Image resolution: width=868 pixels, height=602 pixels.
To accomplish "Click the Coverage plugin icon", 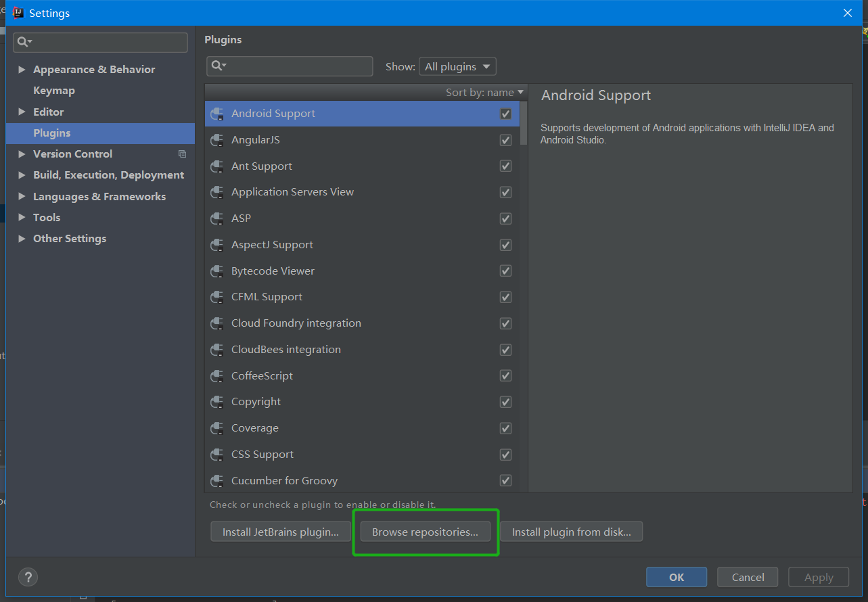I will 217,428.
